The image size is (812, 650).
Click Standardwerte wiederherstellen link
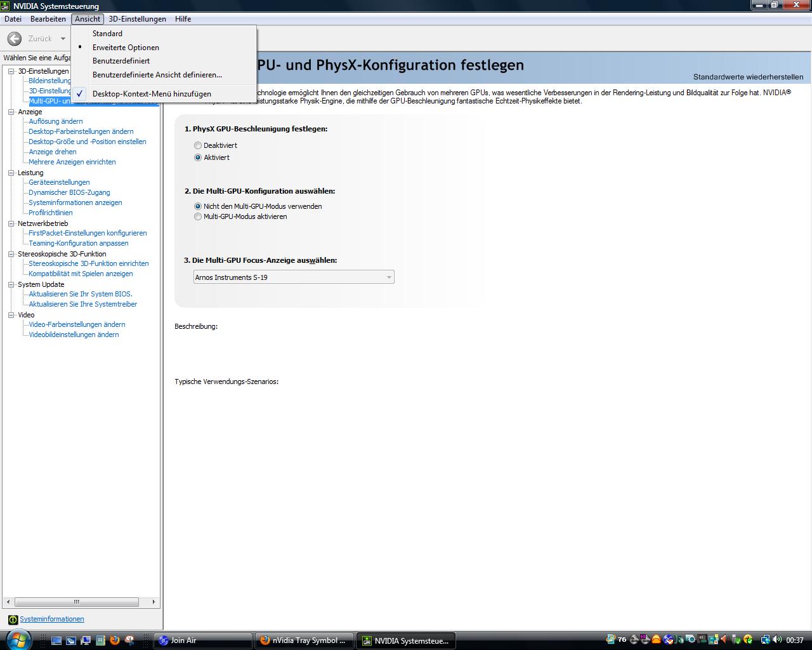click(748, 77)
